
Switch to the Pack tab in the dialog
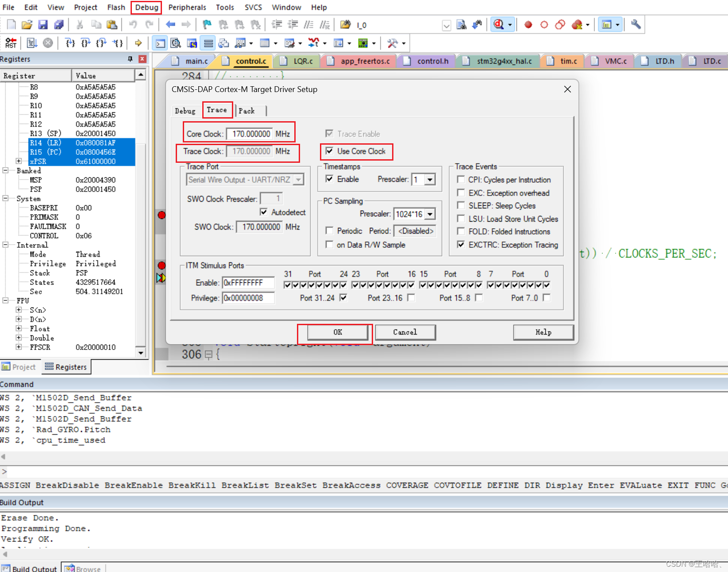point(247,111)
